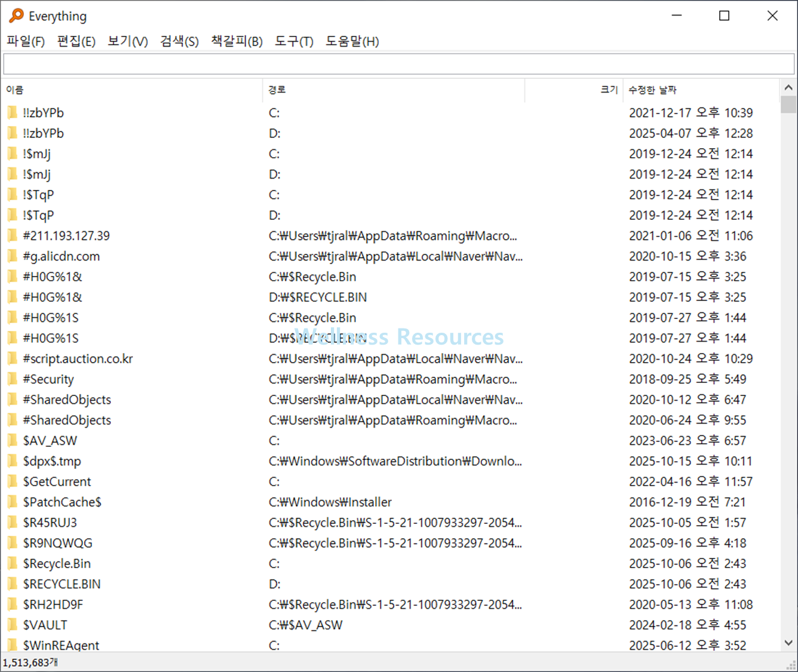
Task: Click folder icon of $PatchCache$
Action: [13, 502]
